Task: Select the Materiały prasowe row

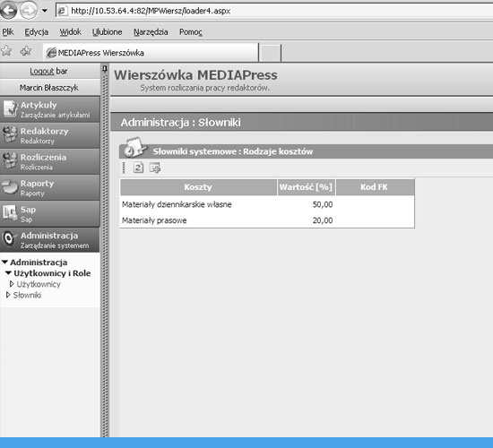Action: click(x=267, y=220)
